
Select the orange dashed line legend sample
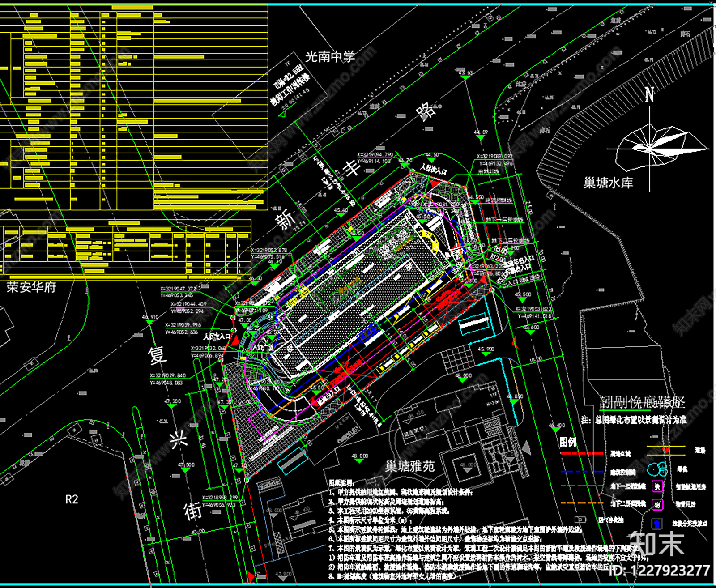click(x=582, y=503)
